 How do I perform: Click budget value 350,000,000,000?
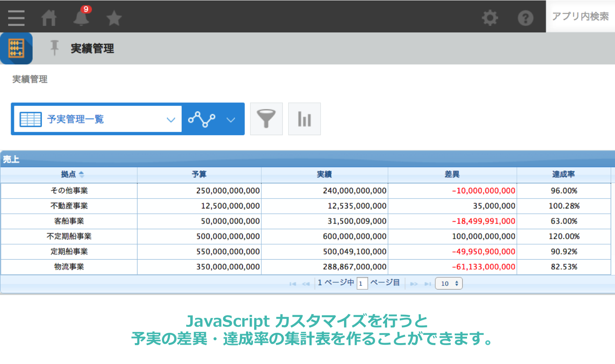228,266
